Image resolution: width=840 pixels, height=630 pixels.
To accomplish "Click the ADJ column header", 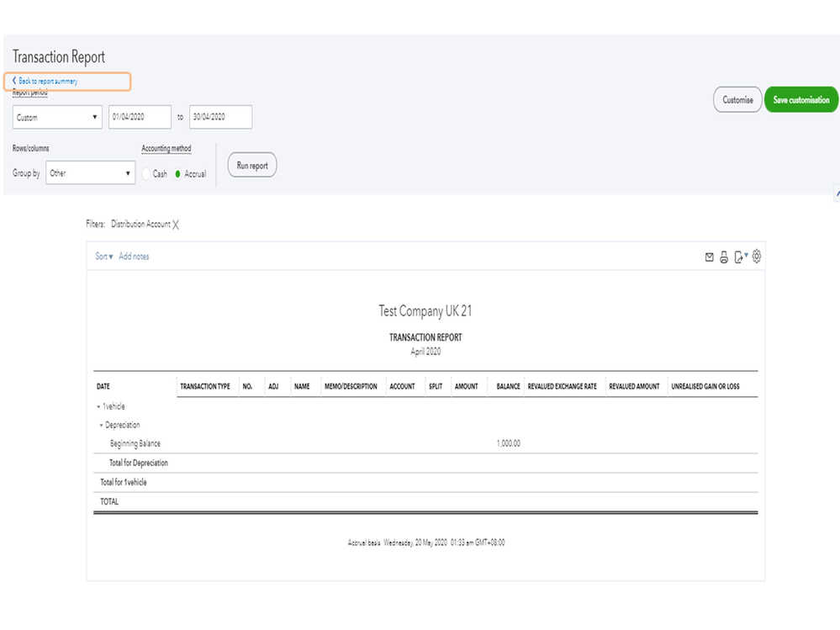I will click(273, 386).
